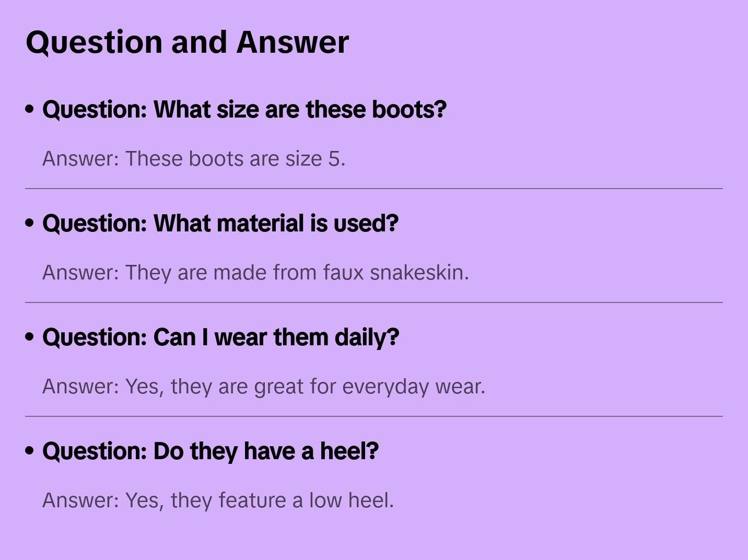Select the "Can I wear them daily?" question
Screen dimensions: 748x560
tap(220, 337)
